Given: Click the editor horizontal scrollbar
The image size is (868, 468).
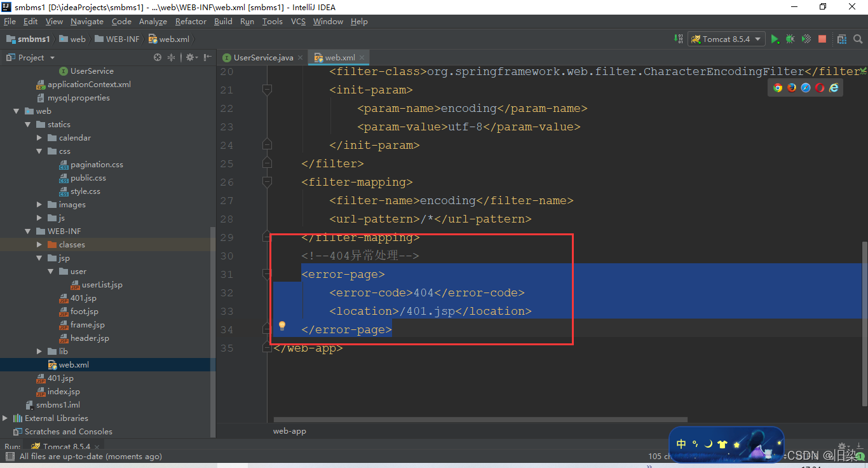Looking at the screenshot, I should pyautogui.click(x=480, y=420).
